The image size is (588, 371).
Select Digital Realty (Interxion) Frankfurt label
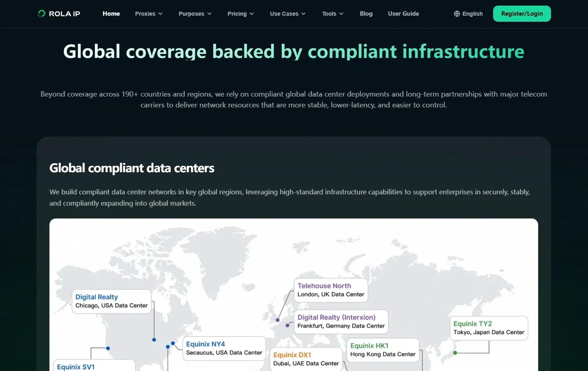tap(341, 322)
